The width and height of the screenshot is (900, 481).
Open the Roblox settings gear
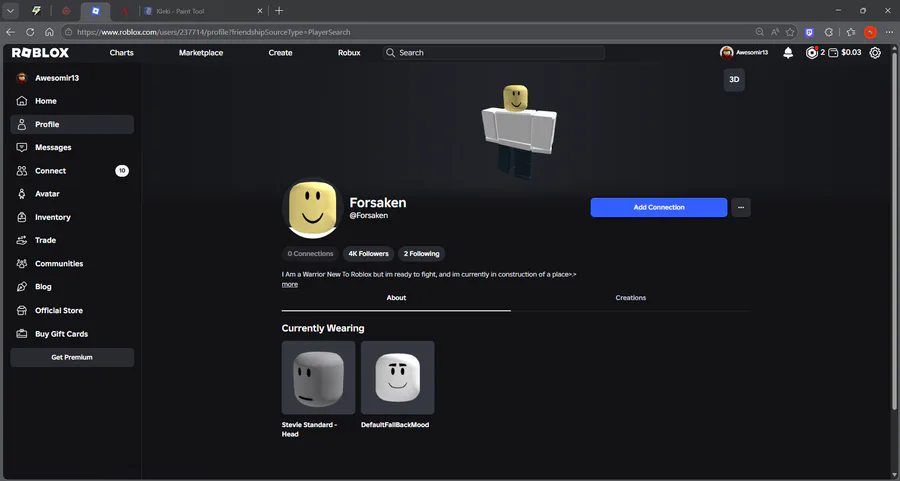pyautogui.click(x=875, y=53)
